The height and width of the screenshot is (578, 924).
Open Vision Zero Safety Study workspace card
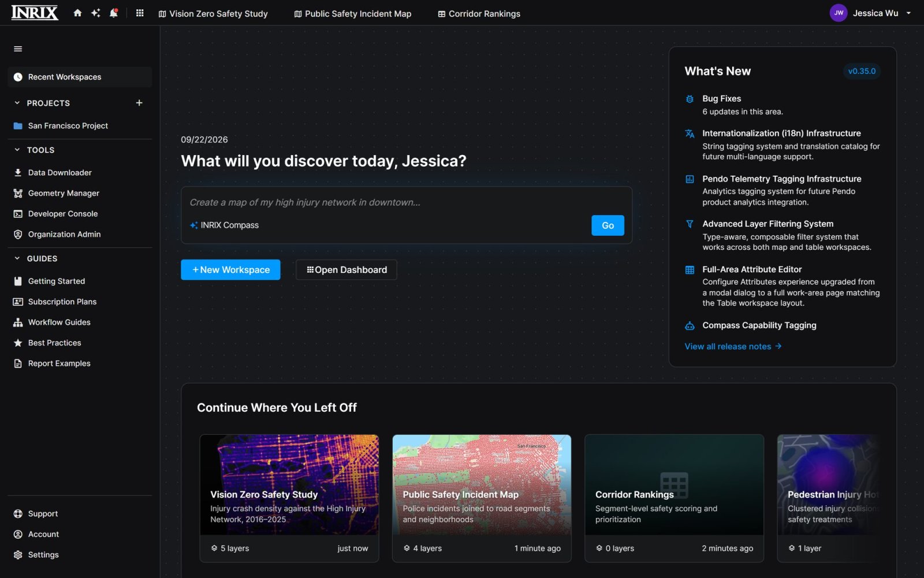[x=289, y=498]
